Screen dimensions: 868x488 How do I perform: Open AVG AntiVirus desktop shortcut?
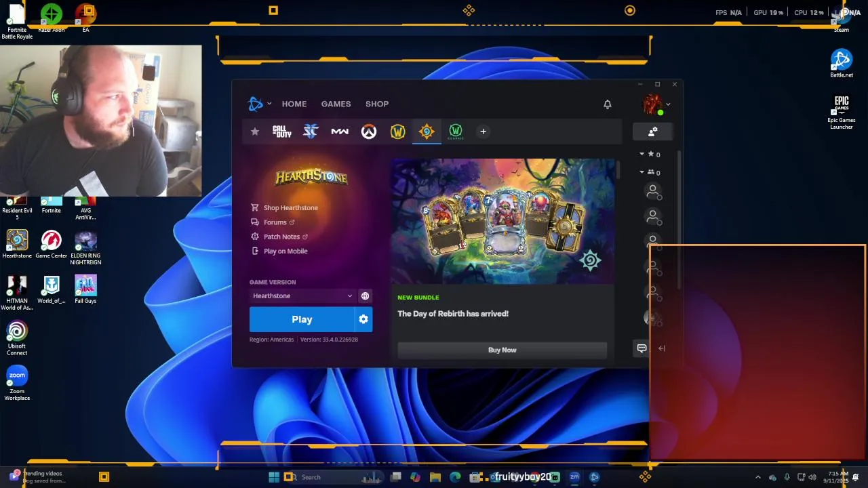tap(85, 209)
